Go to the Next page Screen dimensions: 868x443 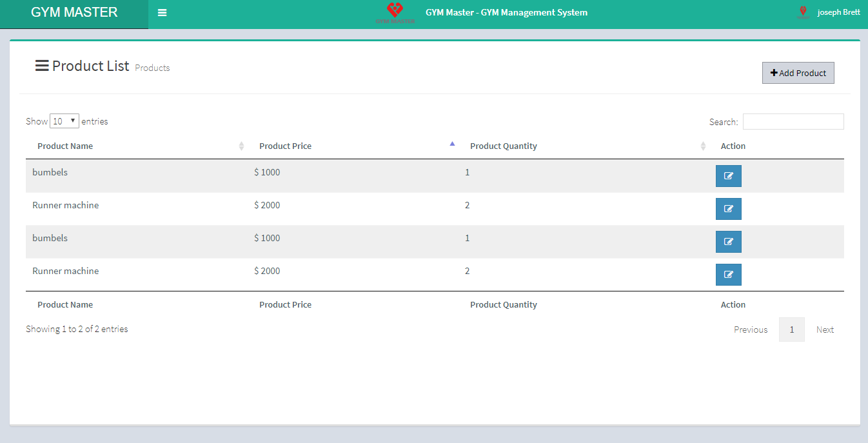point(825,330)
